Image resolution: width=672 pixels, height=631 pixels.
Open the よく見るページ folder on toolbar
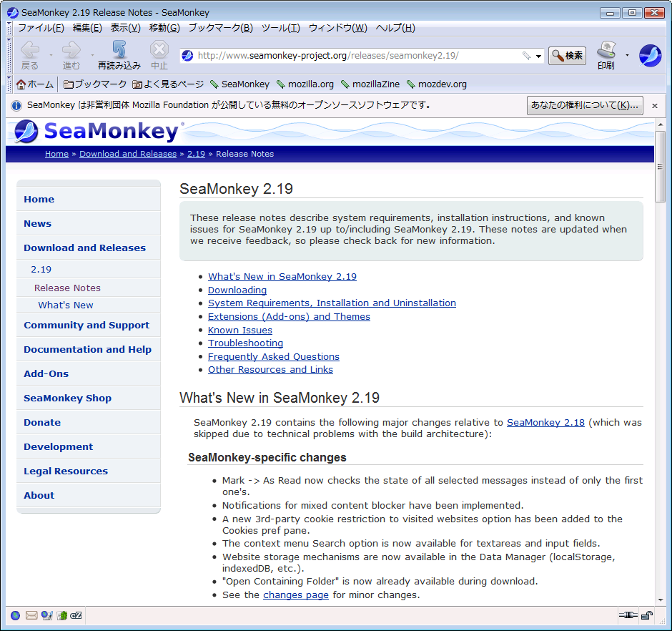click(x=168, y=84)
